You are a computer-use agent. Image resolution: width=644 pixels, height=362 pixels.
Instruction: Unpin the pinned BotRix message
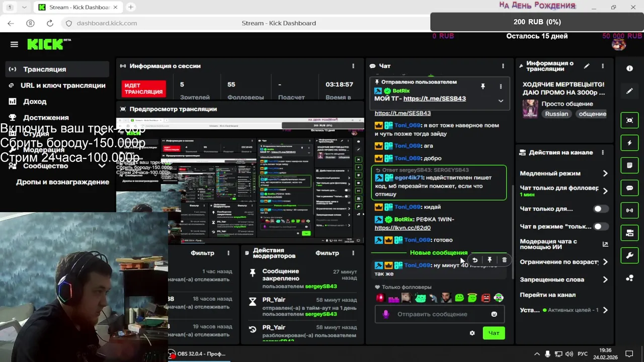point(483,86)
